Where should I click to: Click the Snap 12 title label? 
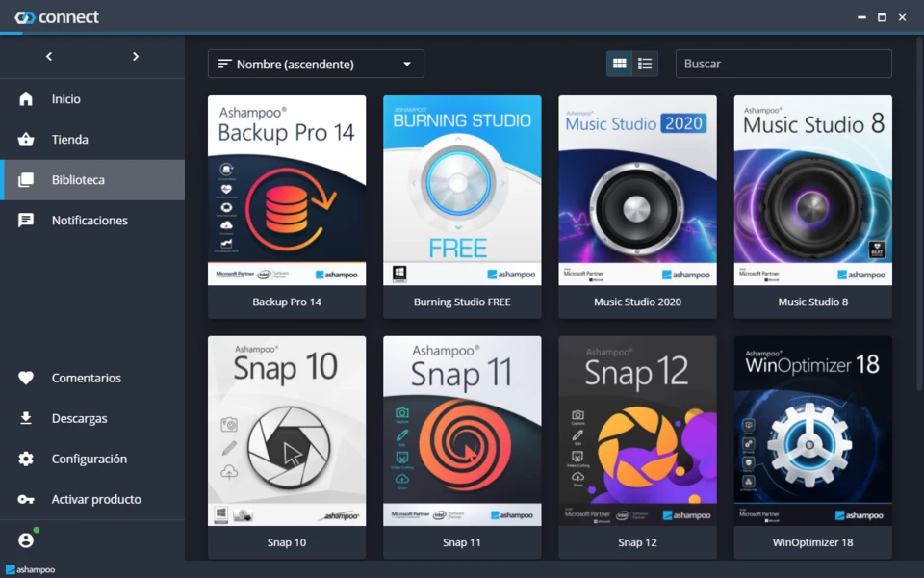[637, 542]
